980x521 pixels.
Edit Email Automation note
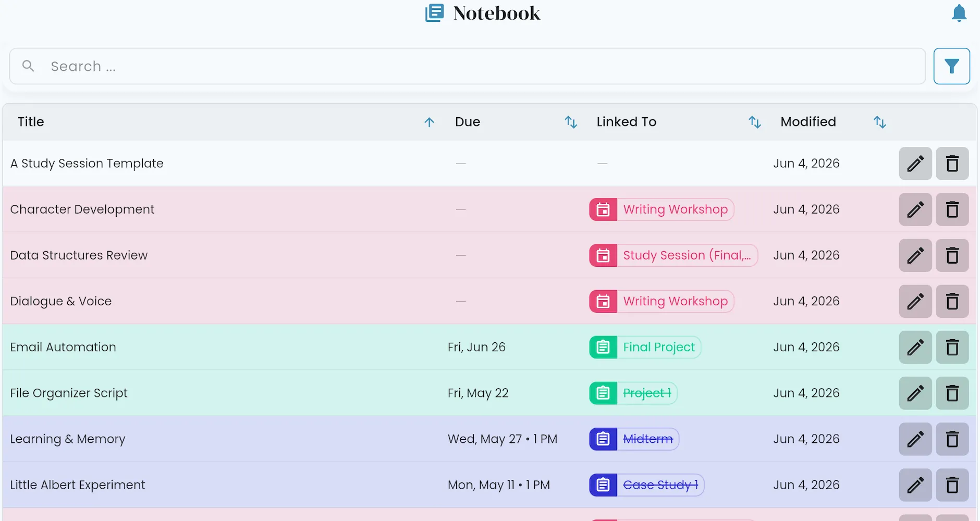pyautogui.click(x=915, y=347)
